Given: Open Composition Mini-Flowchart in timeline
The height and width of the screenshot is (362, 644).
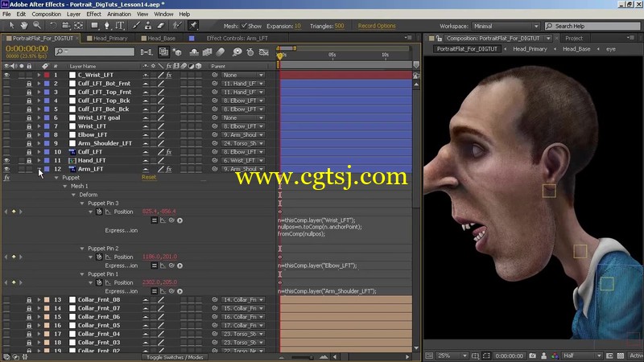Looking at the screenshot, I should (146, 52).
